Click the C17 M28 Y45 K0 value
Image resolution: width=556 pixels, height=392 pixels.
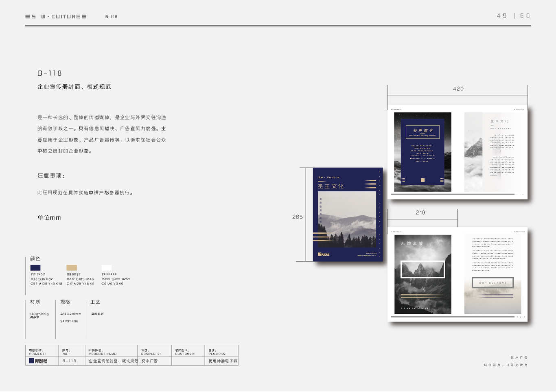point(81,284)
